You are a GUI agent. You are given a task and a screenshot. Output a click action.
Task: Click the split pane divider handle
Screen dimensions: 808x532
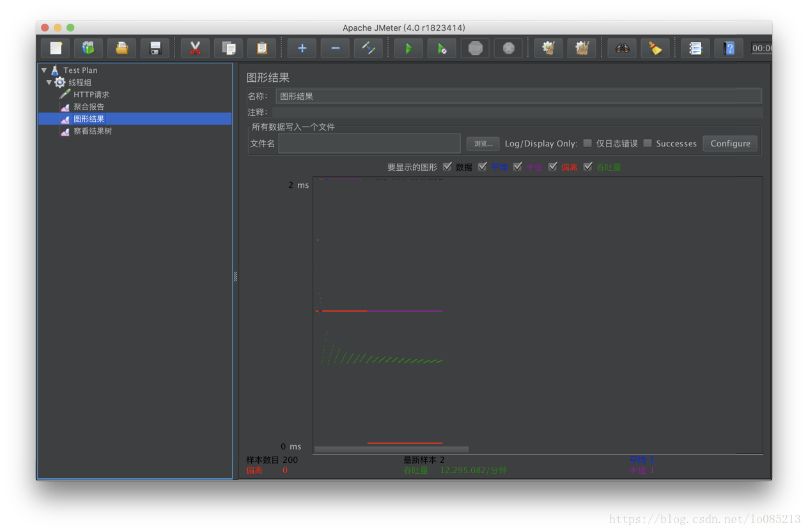(235, 277)
